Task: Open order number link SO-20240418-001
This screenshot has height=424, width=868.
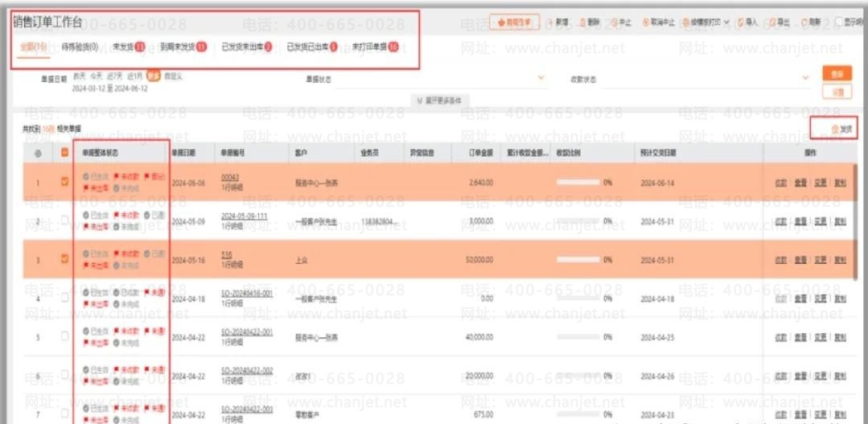Action: point(247,294)
